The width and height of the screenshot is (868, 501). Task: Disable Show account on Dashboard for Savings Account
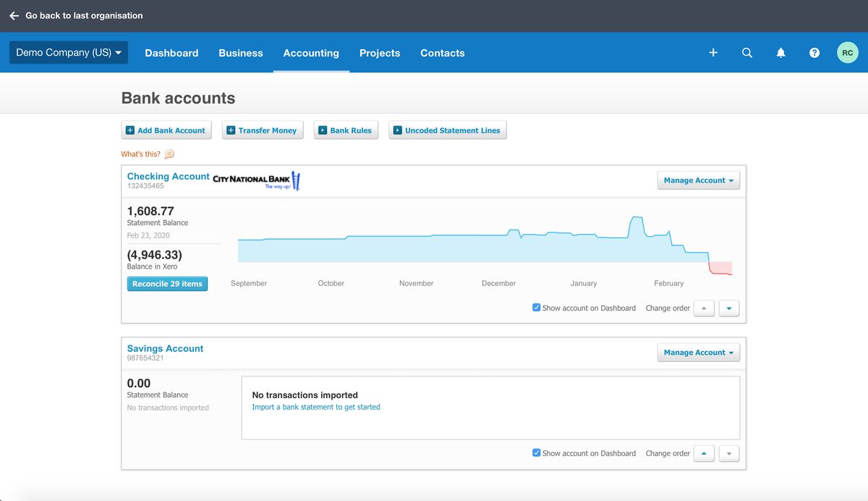[x=536, y=452]
